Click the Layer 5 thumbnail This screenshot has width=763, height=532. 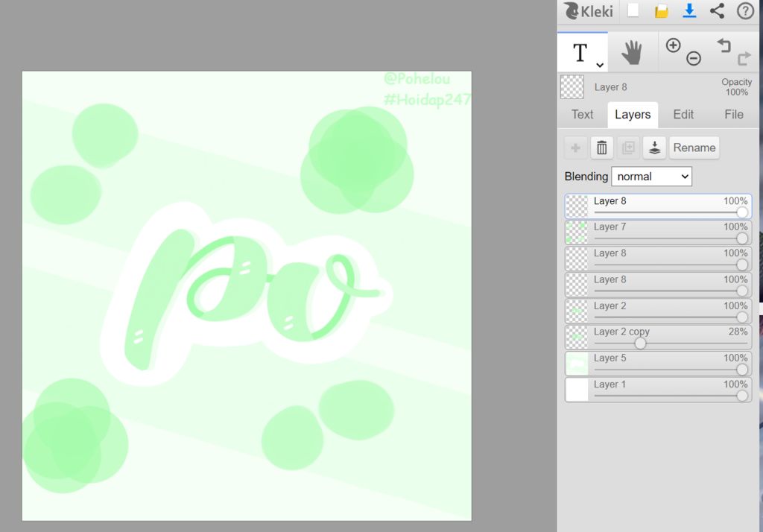[577, 364]
